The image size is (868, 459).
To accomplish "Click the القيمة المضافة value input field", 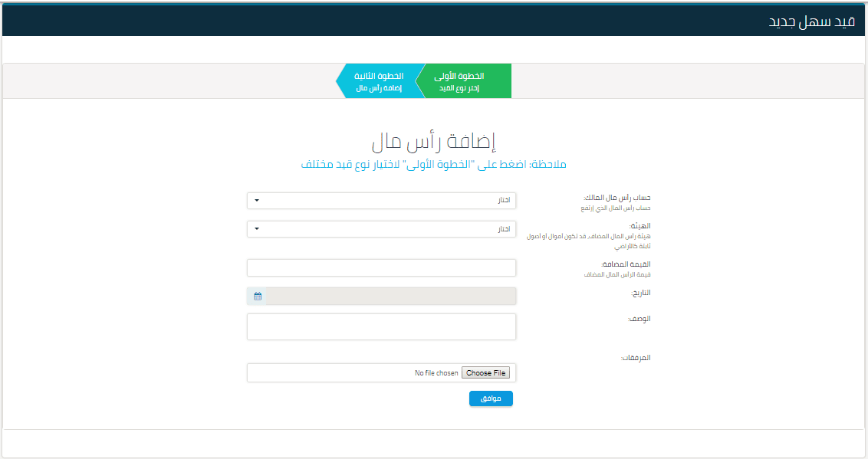I will point(381,267).
